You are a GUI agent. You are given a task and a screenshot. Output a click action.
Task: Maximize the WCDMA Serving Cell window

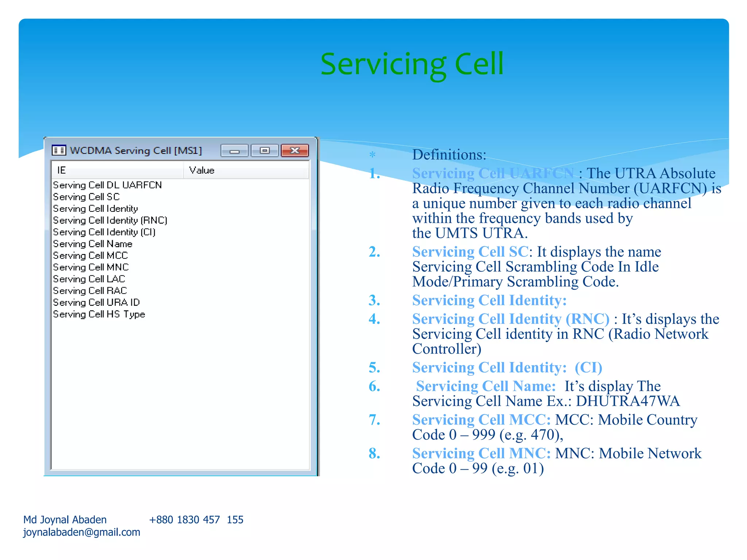pyautogui.click(x=265, y=151)
